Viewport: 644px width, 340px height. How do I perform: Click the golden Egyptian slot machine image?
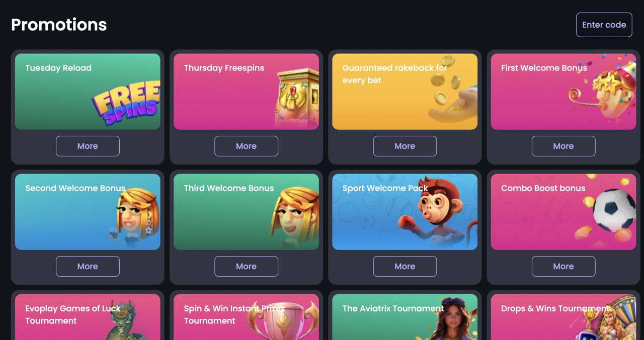tap(297, 98)
